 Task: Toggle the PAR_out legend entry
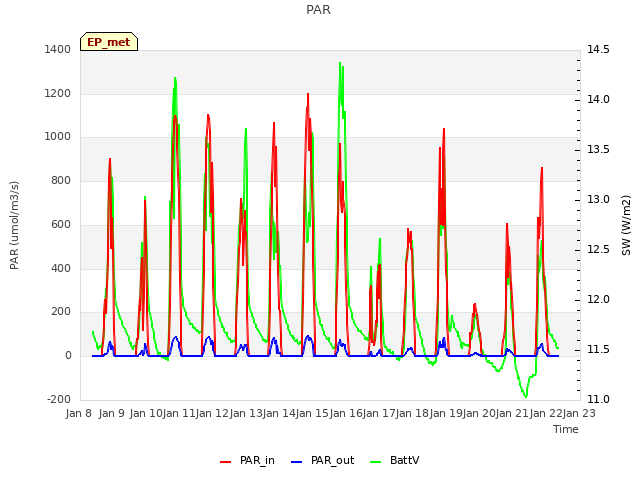322,460
